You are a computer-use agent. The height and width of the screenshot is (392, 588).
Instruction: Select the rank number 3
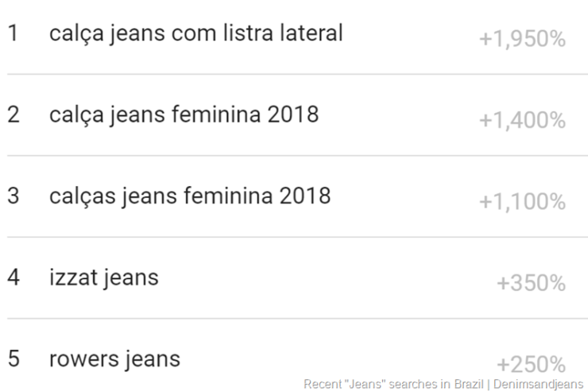14,196
